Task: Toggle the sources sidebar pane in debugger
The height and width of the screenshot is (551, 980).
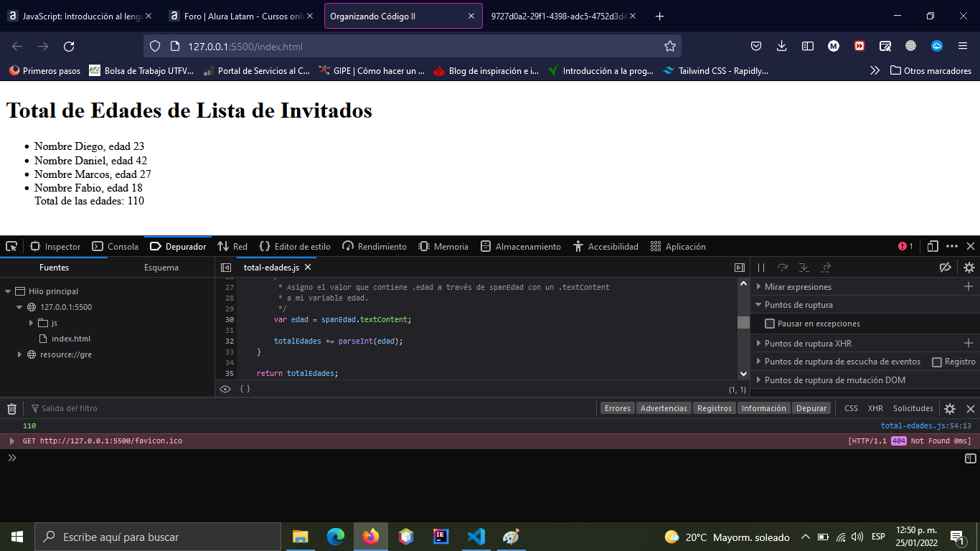Action: click(x=226, y=268)
